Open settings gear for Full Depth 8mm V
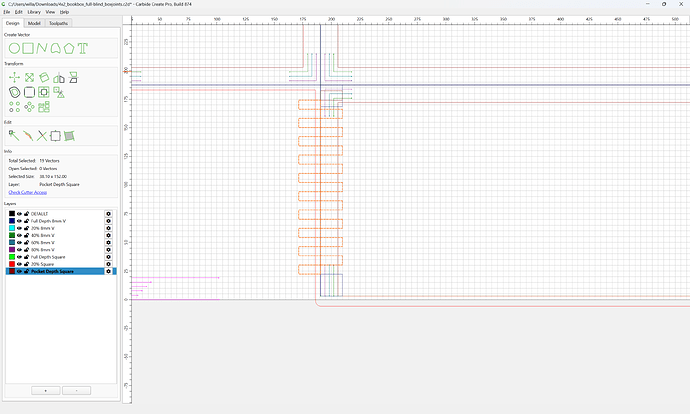 [x=108, y=221]
